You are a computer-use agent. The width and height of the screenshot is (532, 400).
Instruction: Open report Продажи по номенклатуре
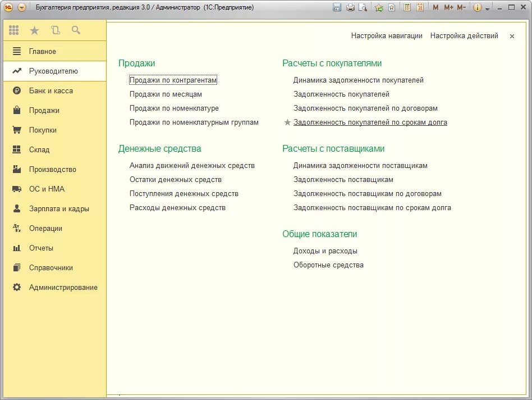[174, 108]
